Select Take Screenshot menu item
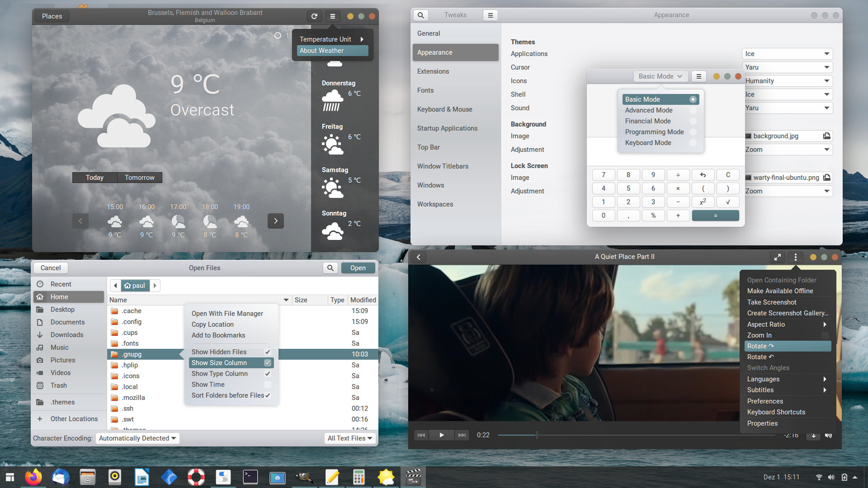 coord(788,302)
